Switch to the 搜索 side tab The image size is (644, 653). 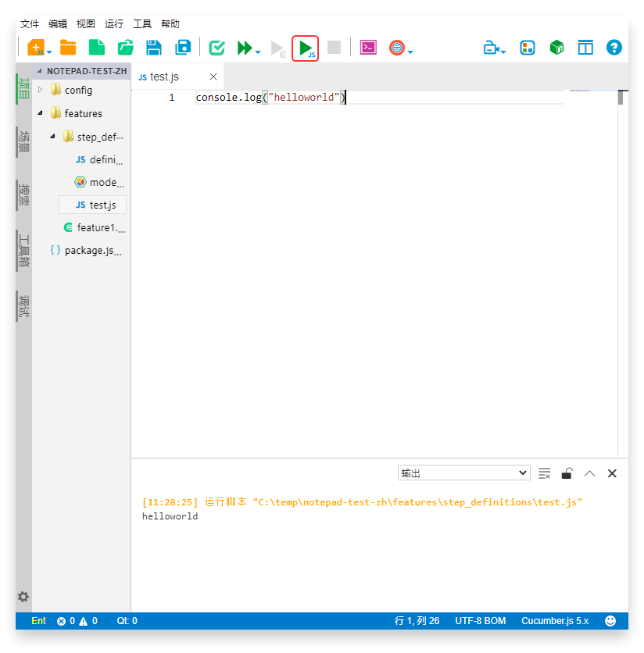pyautogui.click(x=24, y=195)
